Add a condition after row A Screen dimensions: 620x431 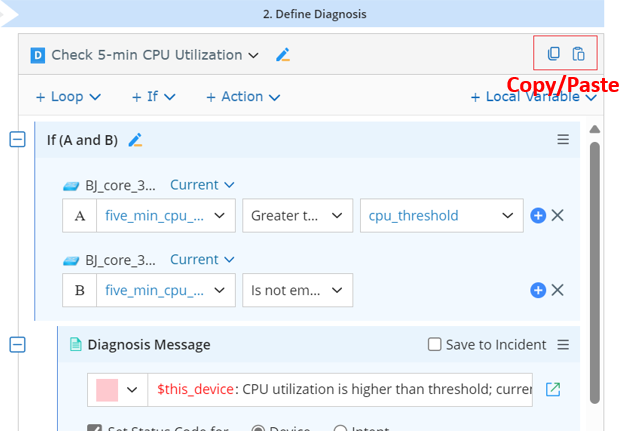coord(538,215)
